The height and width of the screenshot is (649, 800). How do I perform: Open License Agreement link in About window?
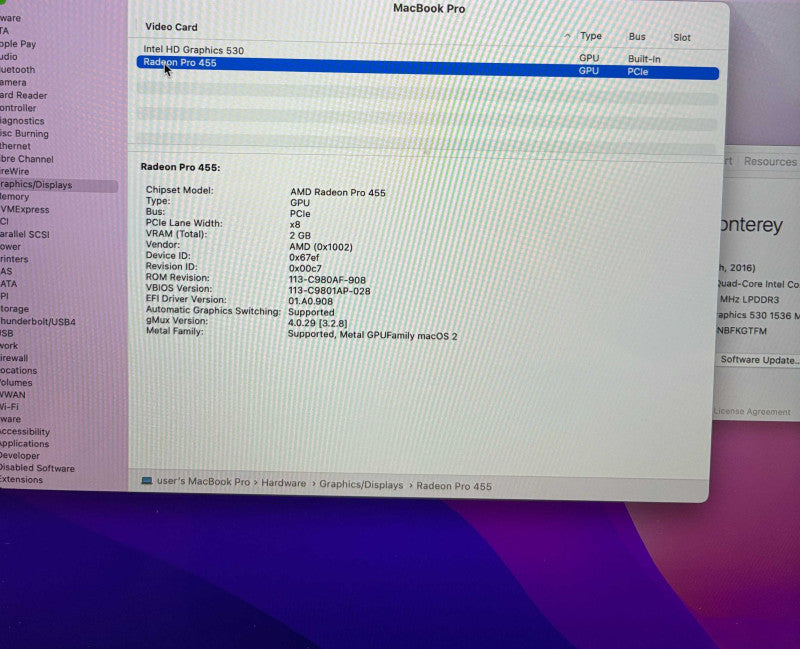click(751, 411)
